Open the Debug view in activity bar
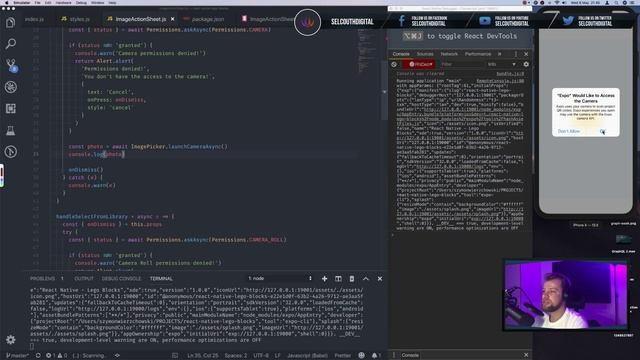This screenshot has height=360, width=640. pos(11,87)
